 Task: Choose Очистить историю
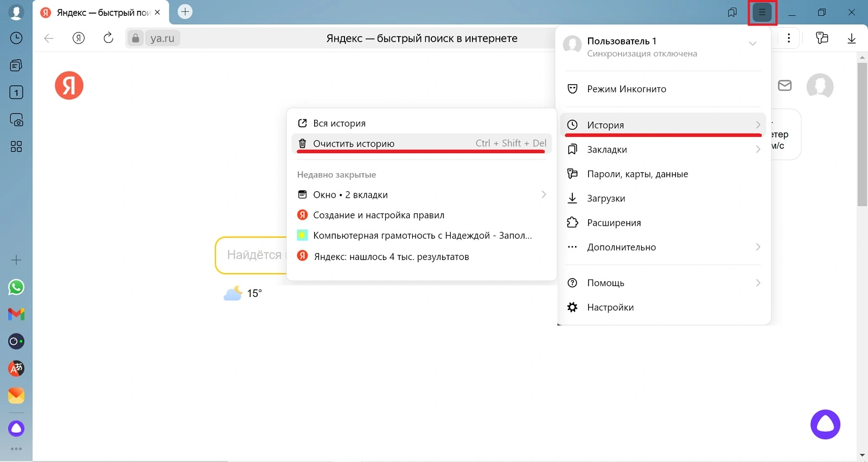point(422,143)
